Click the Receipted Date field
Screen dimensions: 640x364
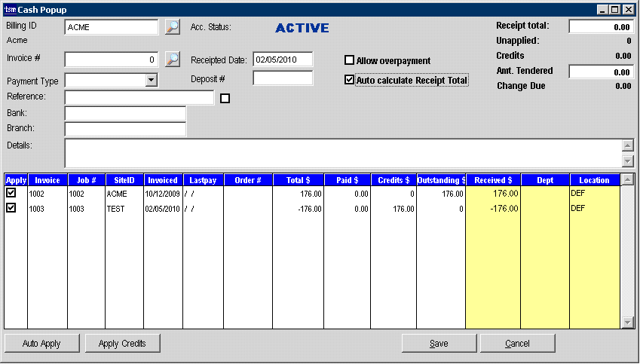point(283,59)
